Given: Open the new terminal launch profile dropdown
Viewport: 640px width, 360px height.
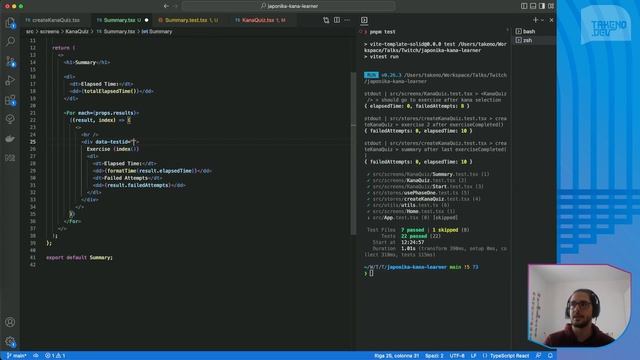Looking at the screenshot, I should pos(542,20).
